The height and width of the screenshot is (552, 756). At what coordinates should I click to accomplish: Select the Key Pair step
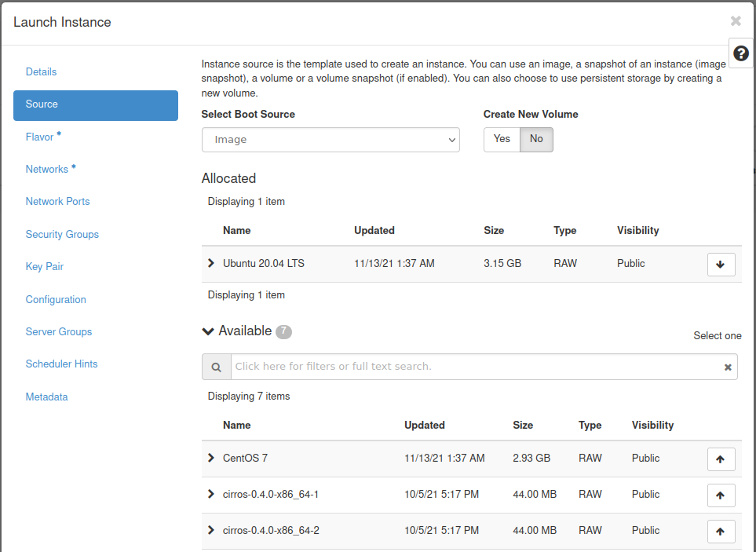coord(45,267)
